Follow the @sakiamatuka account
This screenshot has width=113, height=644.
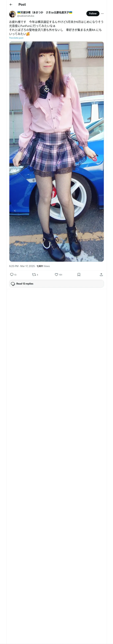(x=93, y=14)
